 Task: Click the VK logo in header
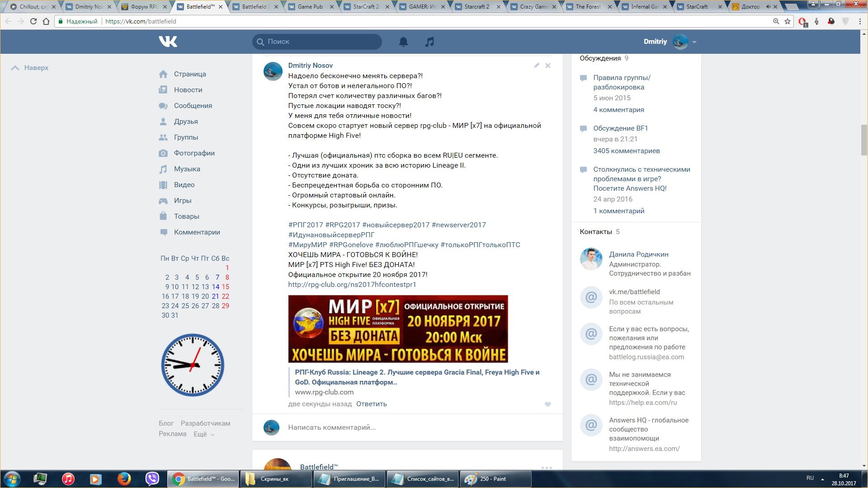pos(168,42)
